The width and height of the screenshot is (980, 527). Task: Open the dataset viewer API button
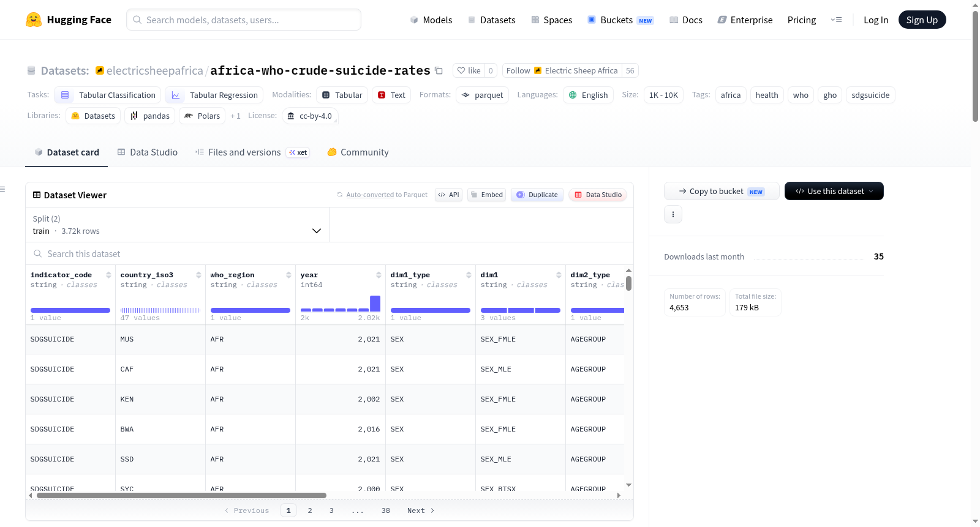(448, 195)
